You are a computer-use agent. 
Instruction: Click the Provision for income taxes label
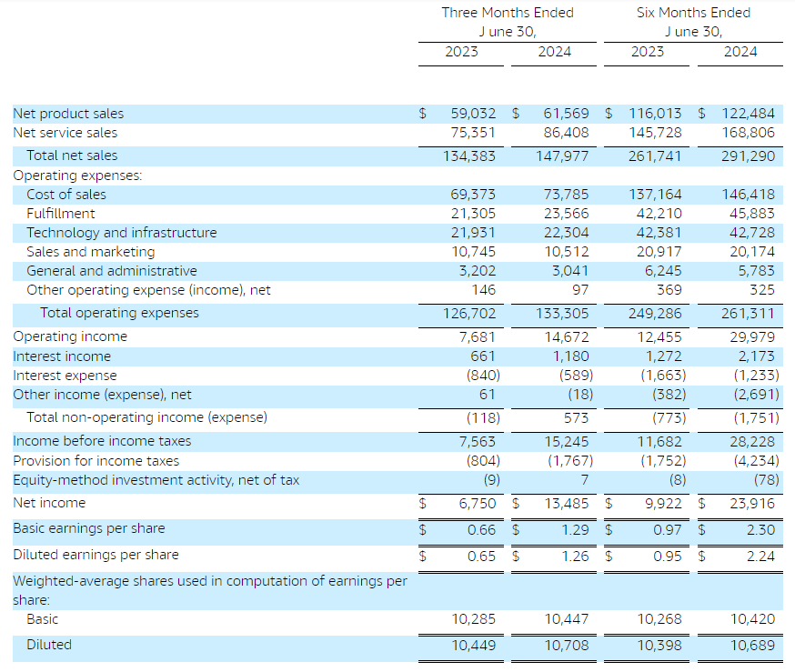96,461
